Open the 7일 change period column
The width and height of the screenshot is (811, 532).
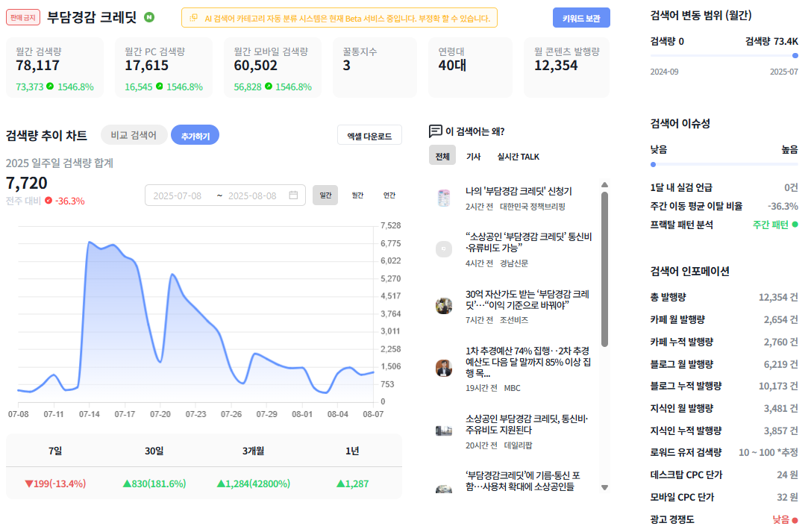coord(55,451)
